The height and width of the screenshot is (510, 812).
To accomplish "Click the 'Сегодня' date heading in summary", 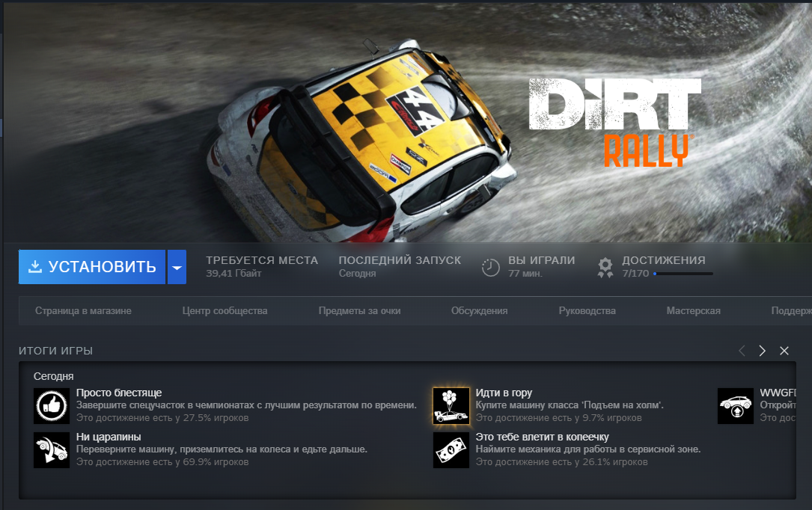I will click(x=53, y=376).
